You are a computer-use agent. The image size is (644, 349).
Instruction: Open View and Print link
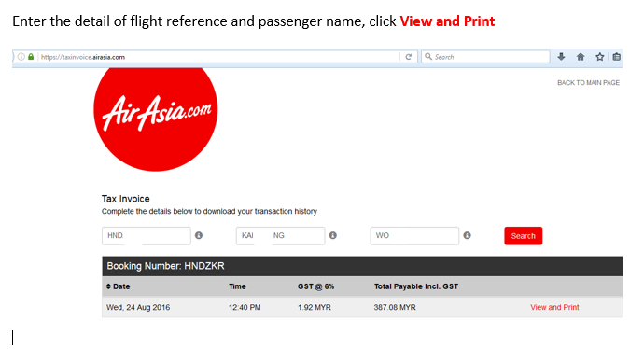tap(554, 307)
